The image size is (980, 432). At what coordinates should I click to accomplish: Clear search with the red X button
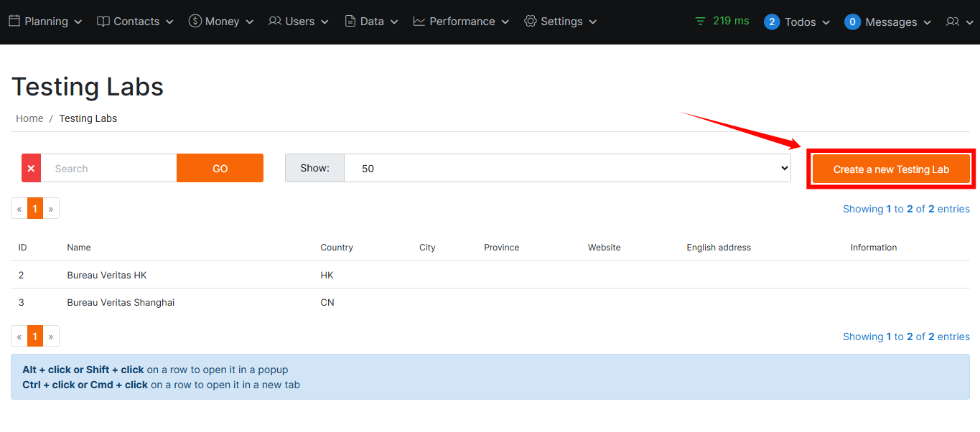(31, 168)
